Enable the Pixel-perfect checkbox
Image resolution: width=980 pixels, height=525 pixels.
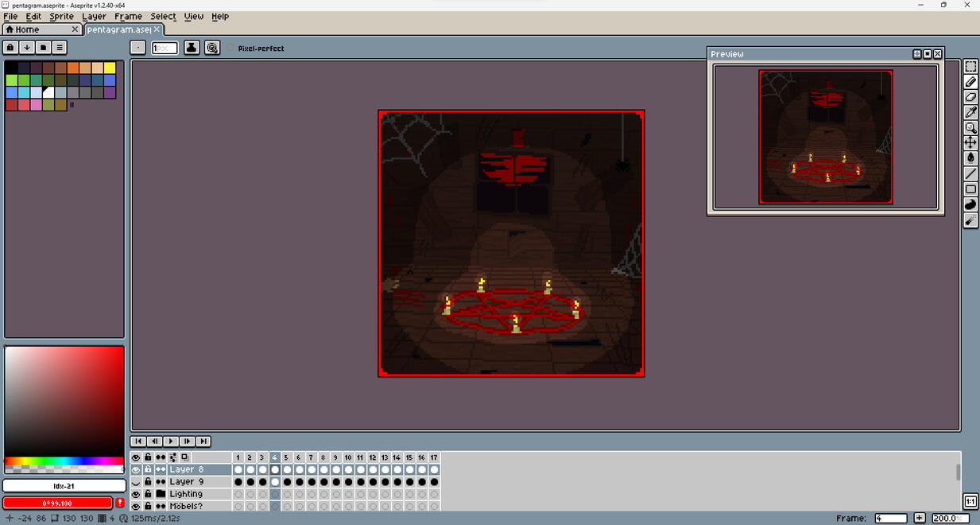coord(231,49)
